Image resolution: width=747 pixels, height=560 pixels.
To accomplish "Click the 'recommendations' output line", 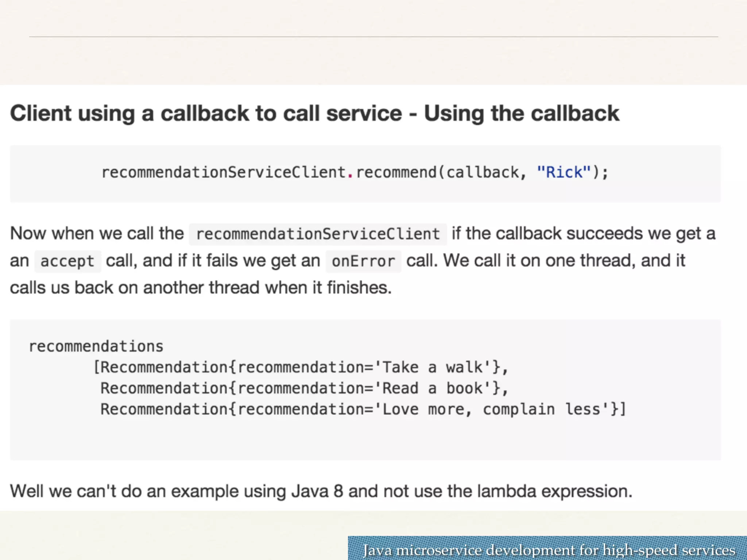I will pos(96,346).
